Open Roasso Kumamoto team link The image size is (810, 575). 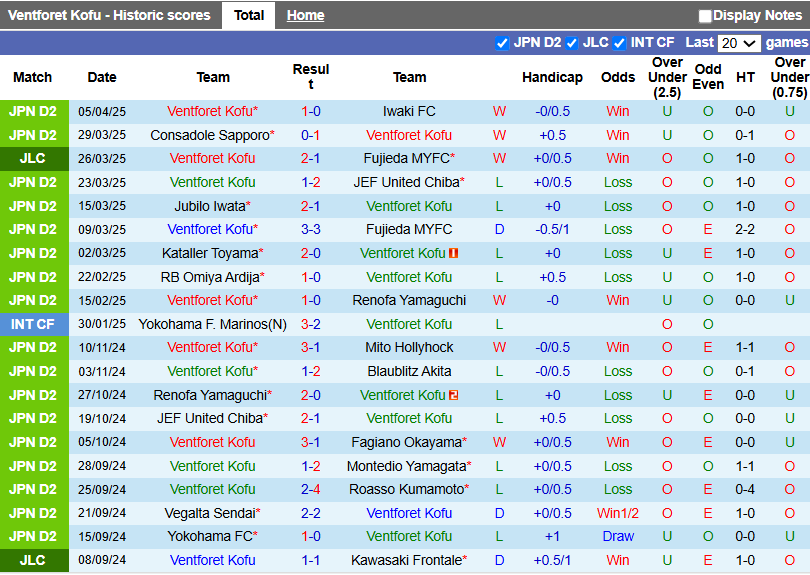click(409, 490)
